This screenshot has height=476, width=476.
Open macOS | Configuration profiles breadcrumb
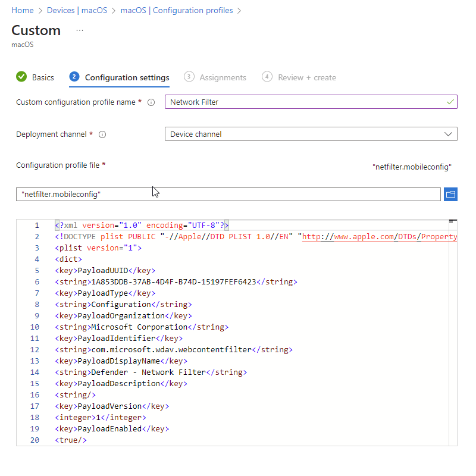[x=177, y=10]
